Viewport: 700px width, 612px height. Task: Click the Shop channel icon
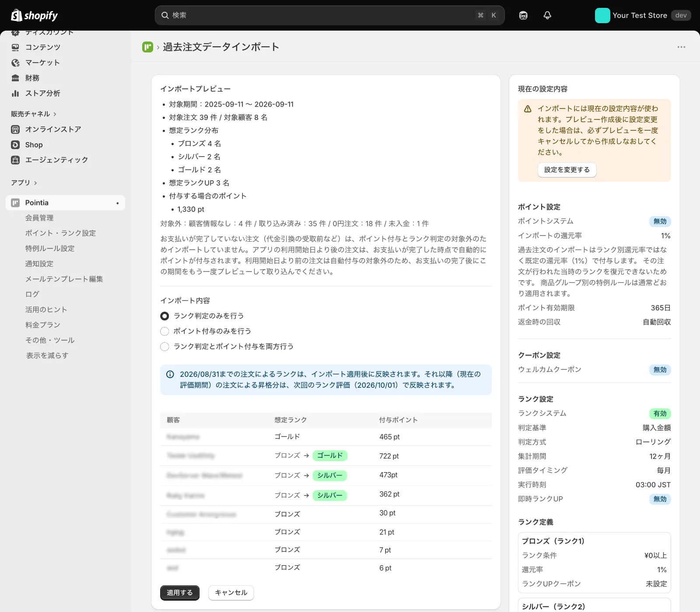click(x=15, y=145)
